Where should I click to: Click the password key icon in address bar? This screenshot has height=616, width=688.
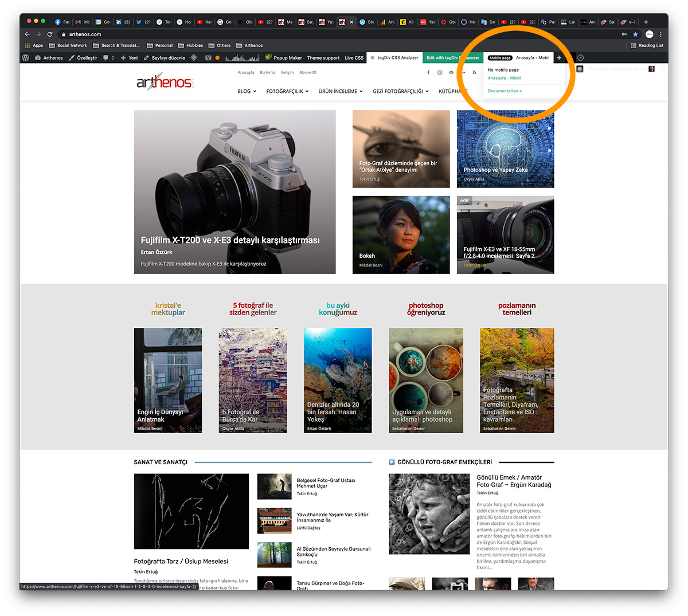pos(624,34)
